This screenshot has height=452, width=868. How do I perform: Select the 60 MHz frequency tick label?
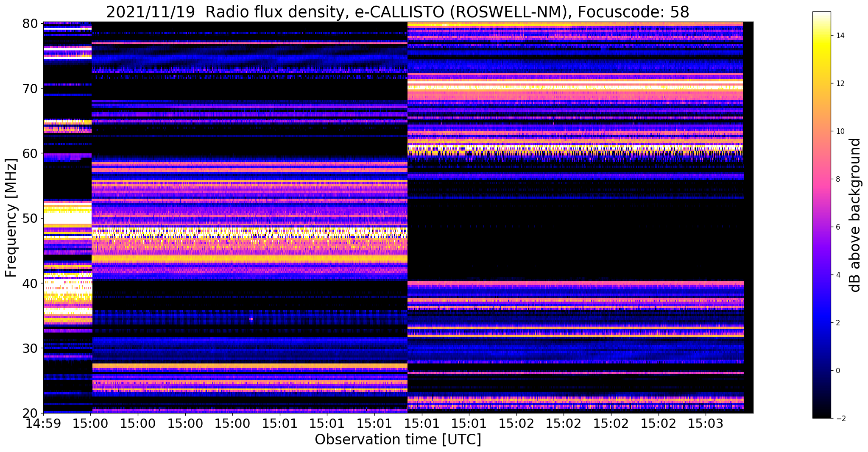pos(30,153)
